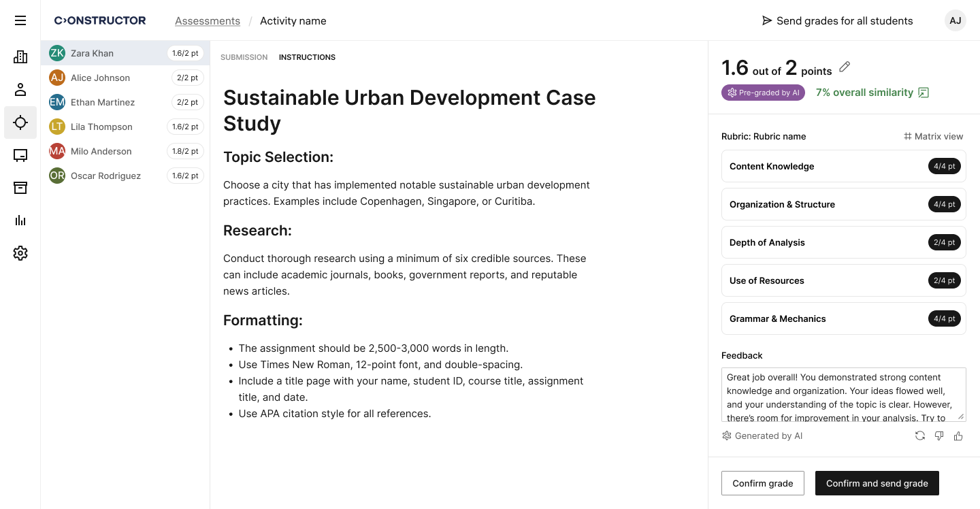Select the presentation board icon in sidebar
Viewport: 980px width, 509px height.
[20, 155]
